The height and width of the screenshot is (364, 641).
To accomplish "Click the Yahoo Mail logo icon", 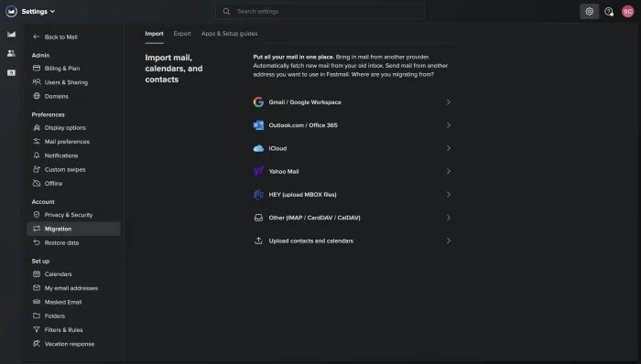I will pyautogui.click(x=258, y=171).
